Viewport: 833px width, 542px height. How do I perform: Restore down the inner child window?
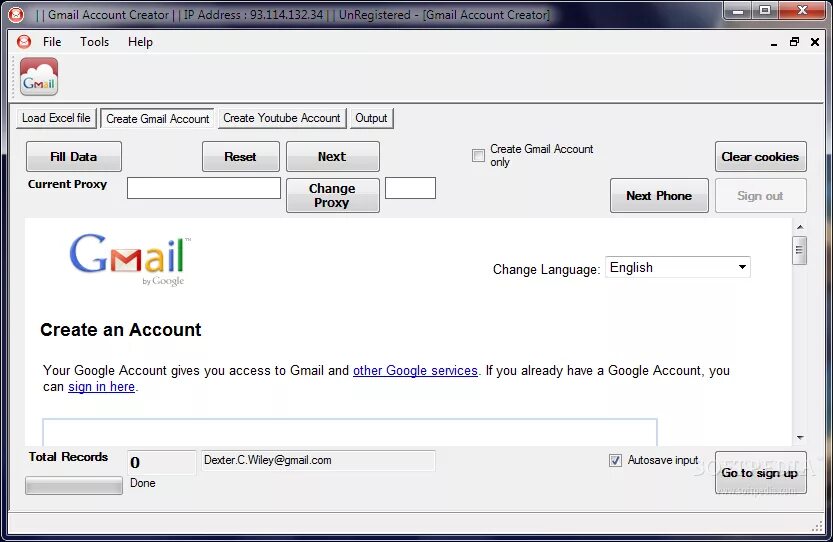click(x=795, y=41)
